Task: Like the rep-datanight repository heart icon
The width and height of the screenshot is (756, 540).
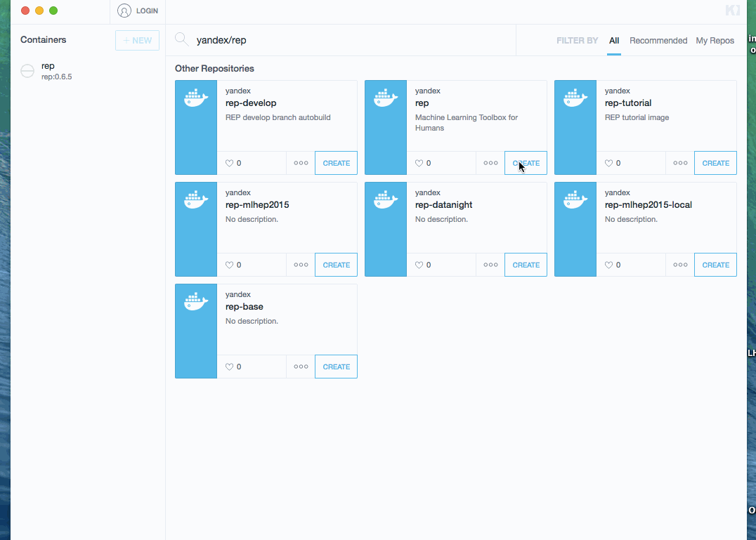Action: pos(419,265)
